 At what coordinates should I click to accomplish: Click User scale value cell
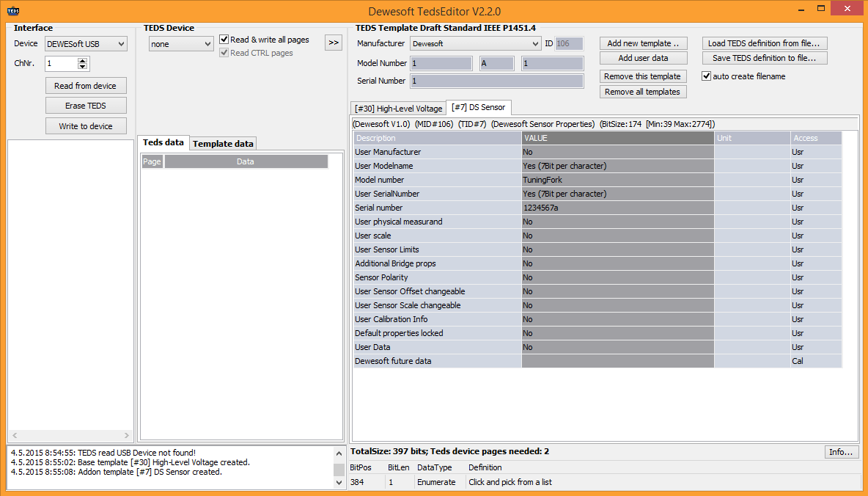point(618,236)
